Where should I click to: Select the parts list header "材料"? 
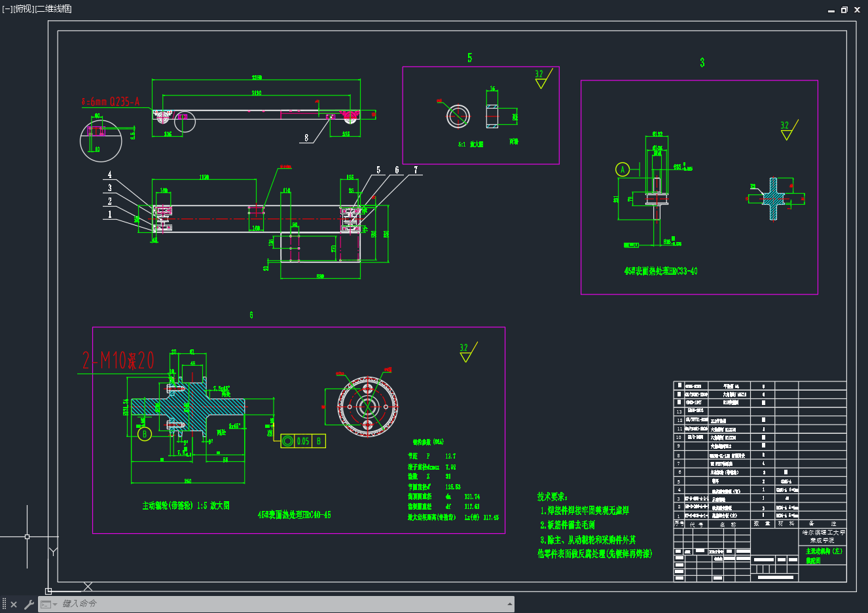(x=786, y=524)
